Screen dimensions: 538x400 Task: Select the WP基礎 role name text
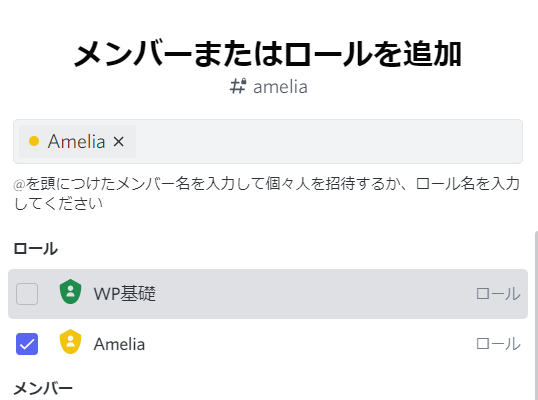click(x=125, y=294)
